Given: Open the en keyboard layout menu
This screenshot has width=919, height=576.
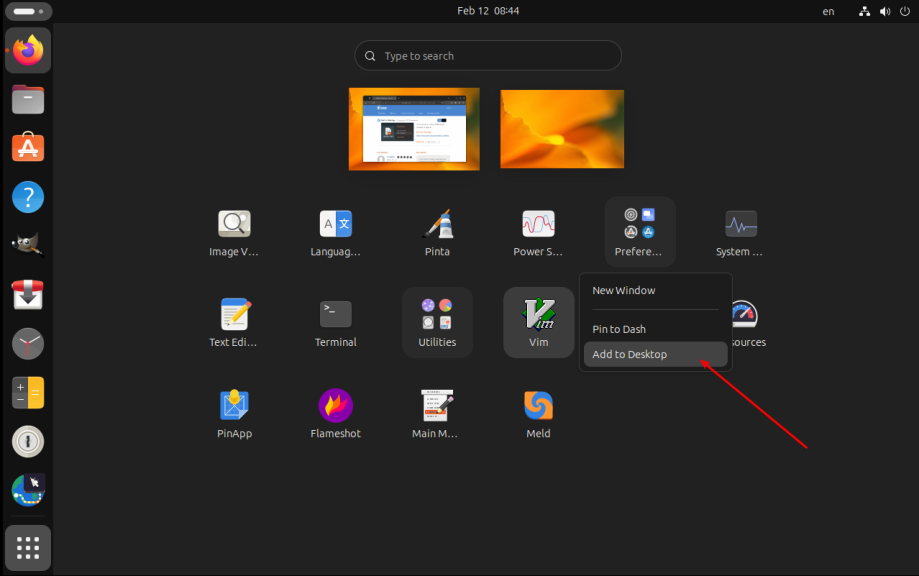Looking at the screenshot, I should tap(828, 11).
